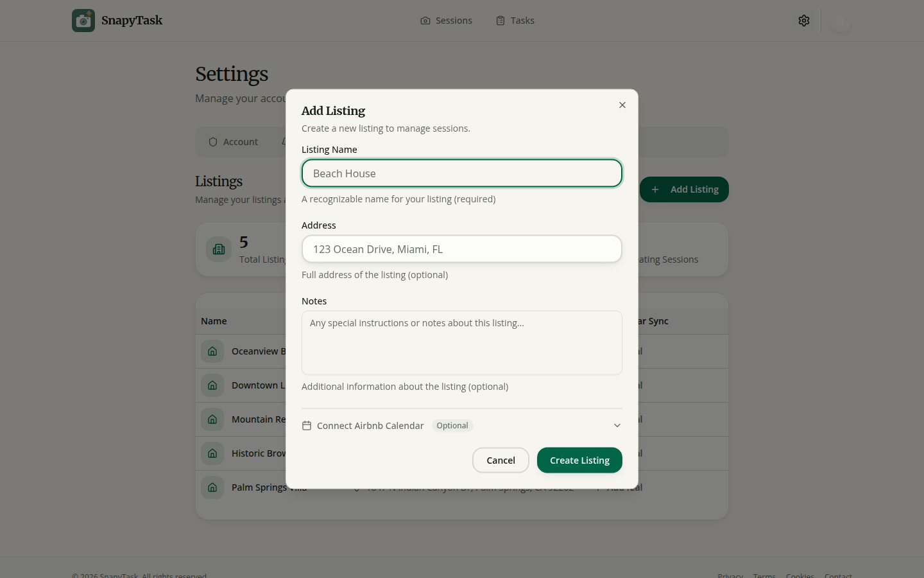Click the Create Listing button
Screen dimensions: 924x578
coord(579,460)
